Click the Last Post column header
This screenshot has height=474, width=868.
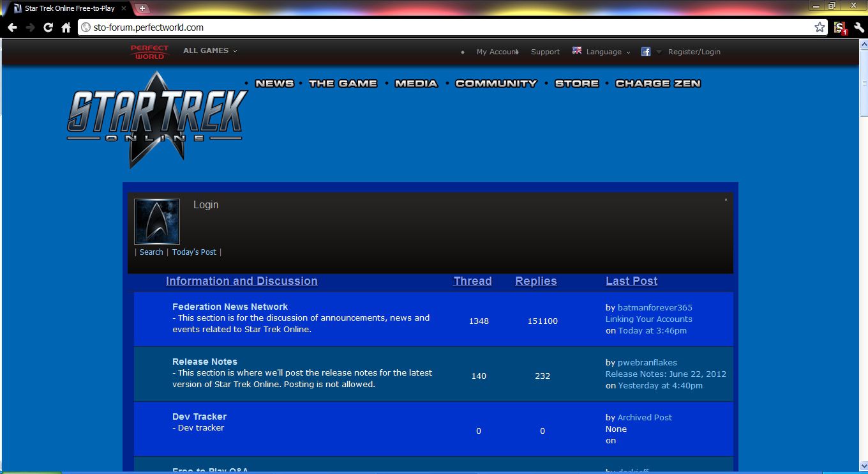[632, 281]
